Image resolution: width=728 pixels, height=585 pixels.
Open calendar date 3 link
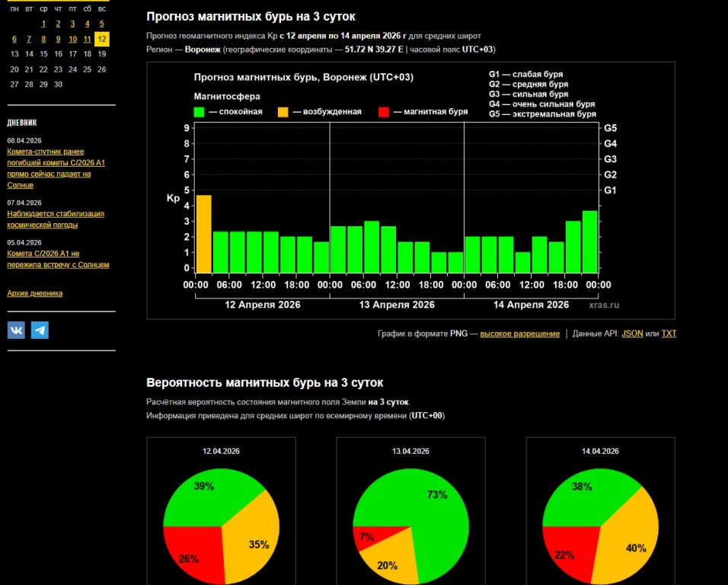(x=73, y=24)
